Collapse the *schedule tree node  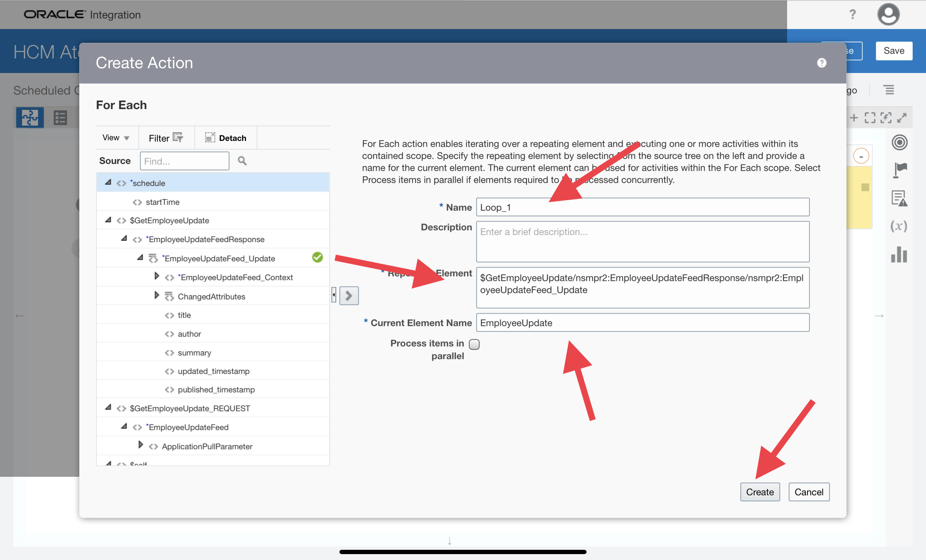click(108, 182)
